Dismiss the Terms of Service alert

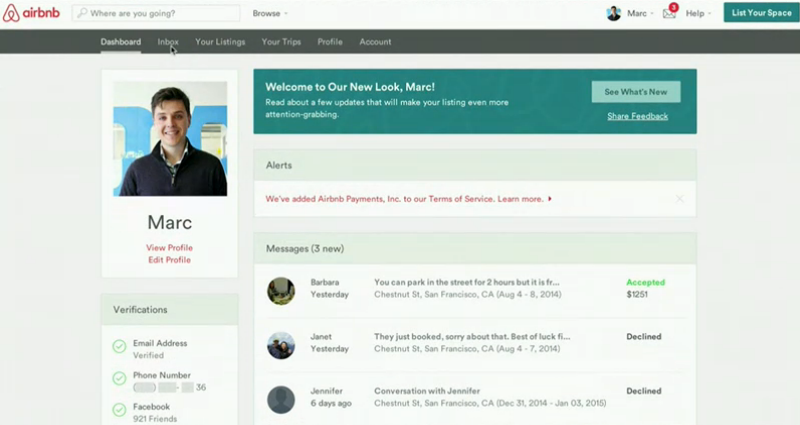click(x=680, y=199)
